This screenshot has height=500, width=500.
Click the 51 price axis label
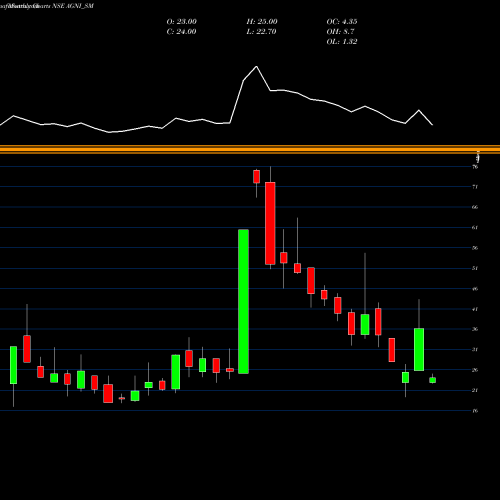[475, 268]
